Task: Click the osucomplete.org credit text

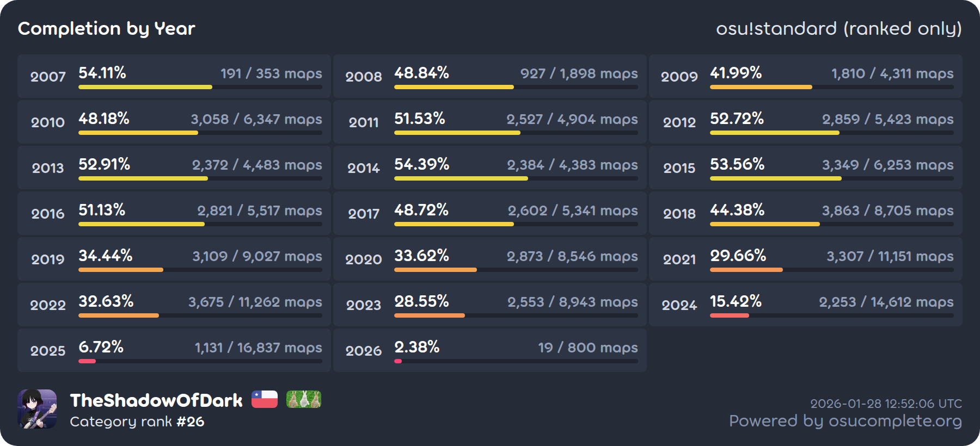Action: (845, 421)
